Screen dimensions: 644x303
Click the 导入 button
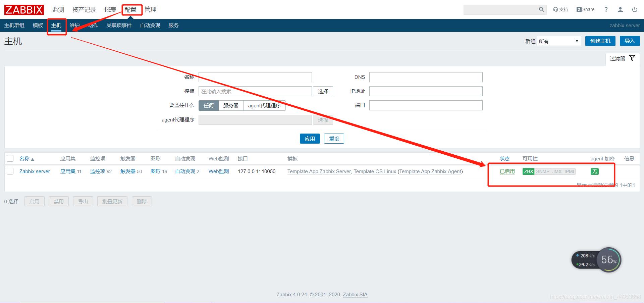(x=630, y=41)
